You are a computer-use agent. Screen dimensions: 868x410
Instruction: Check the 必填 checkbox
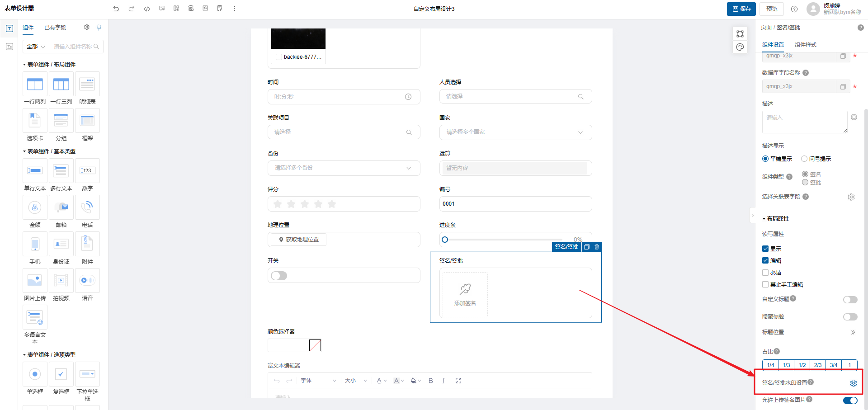[765, 273]
